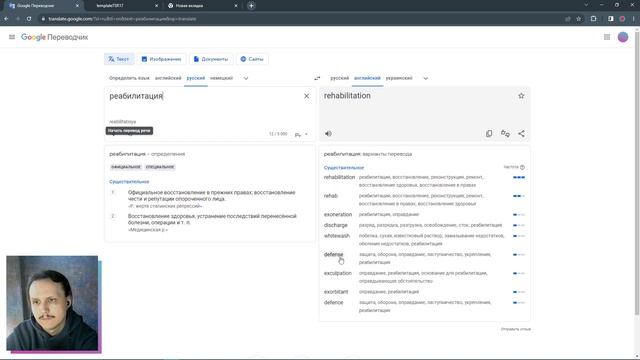This screenshot has width=640, height=360.
Task: Choose Определить язык as source
Action: pyautogui.click(x=129, y=78)
